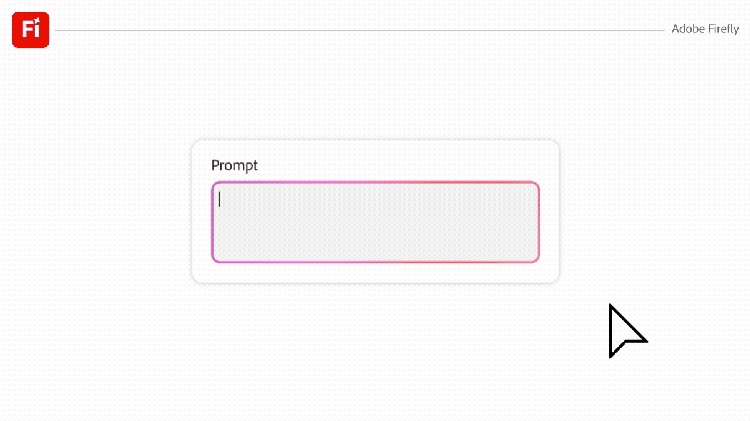Click the center of the gray prompt area
This screenshot has height=421, width=750.
pos(375,222)
